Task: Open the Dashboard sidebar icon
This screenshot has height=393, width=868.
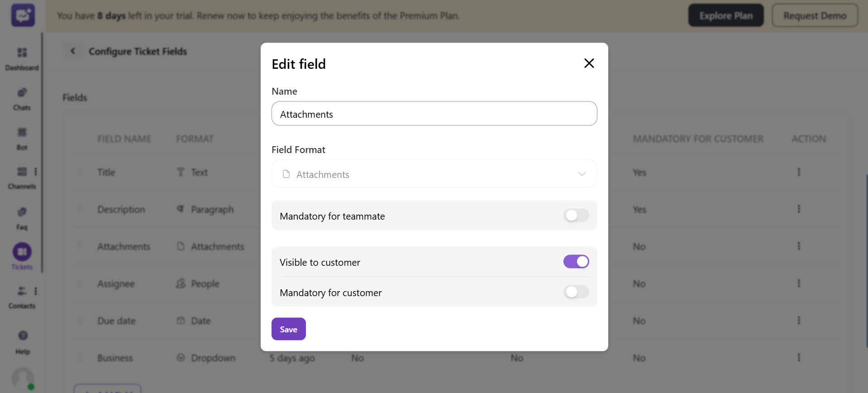Action: (x=22, y=53)
